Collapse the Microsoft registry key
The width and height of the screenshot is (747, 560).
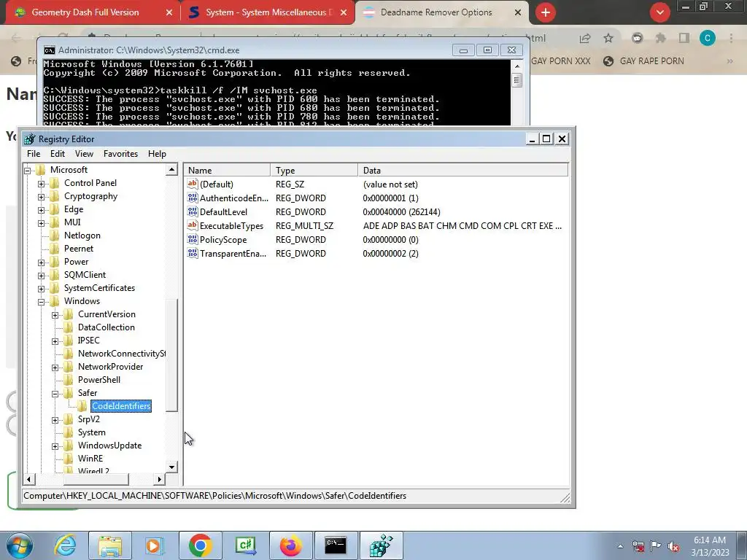[x=28, y=171]
